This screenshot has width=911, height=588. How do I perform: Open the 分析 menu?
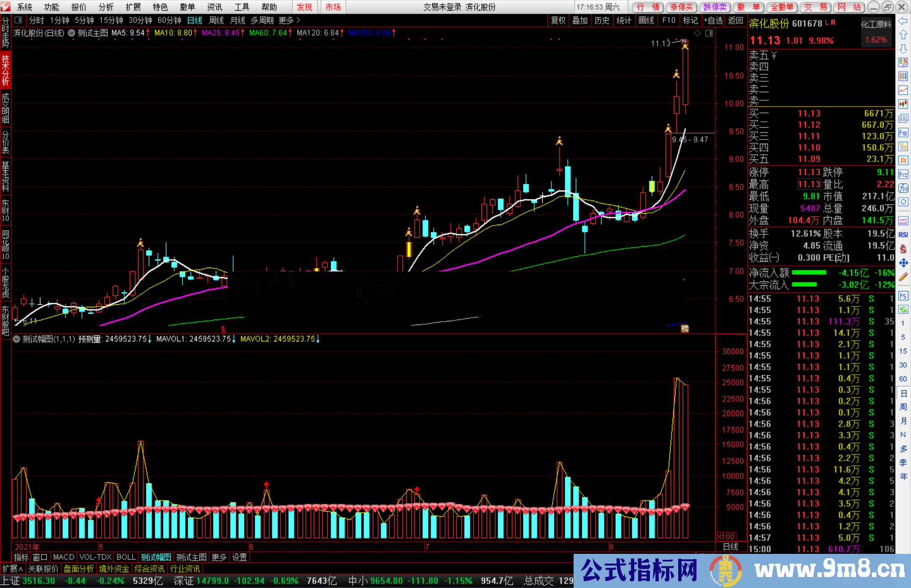106,7
